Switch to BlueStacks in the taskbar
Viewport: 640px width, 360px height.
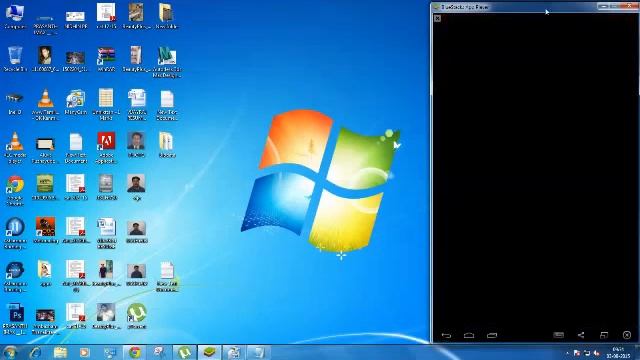[209, 352]
